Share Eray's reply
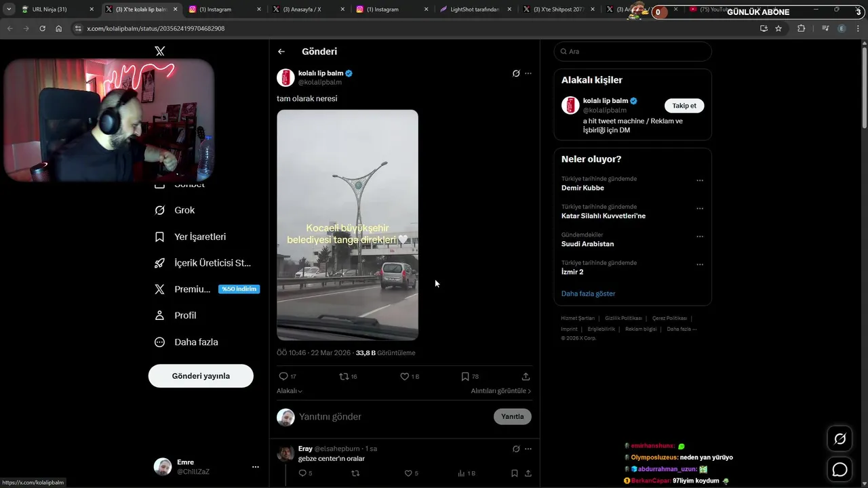868x488 pixels. click(528, 473)
